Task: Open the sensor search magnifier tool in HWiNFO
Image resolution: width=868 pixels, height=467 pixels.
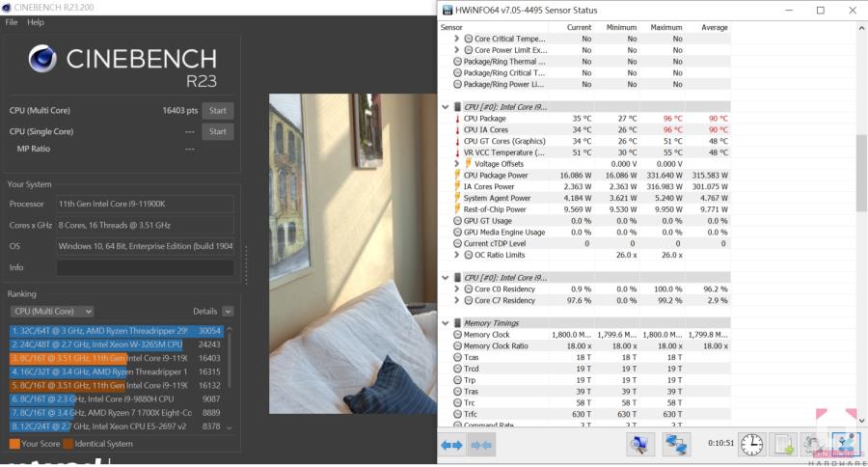Action: [640, 444]
